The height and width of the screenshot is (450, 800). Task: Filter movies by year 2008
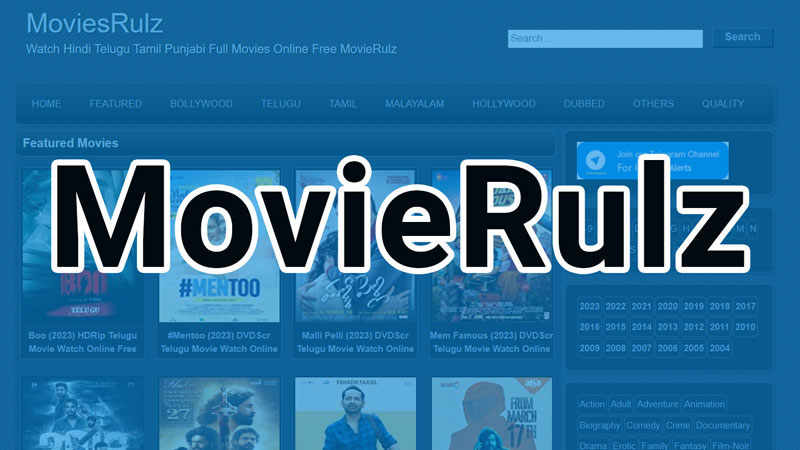click(615, 348)
